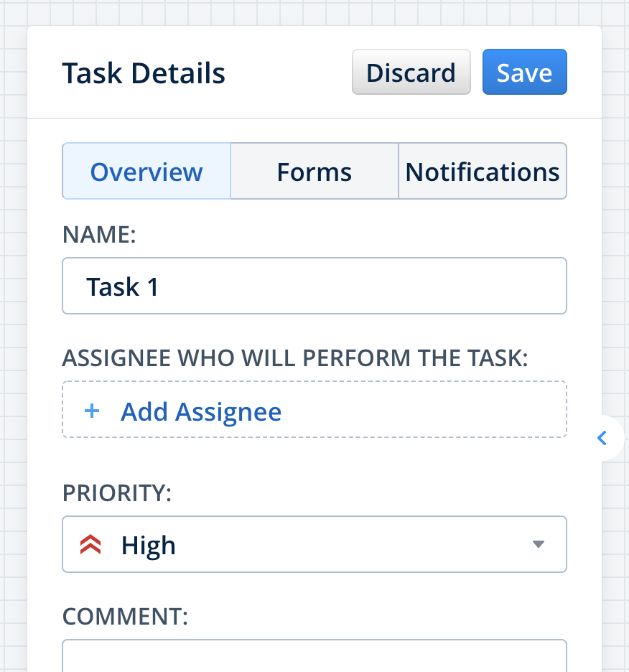The image size is (629, 672).
Task: Click into the Comment text box
Action: (x=314, y=657)
